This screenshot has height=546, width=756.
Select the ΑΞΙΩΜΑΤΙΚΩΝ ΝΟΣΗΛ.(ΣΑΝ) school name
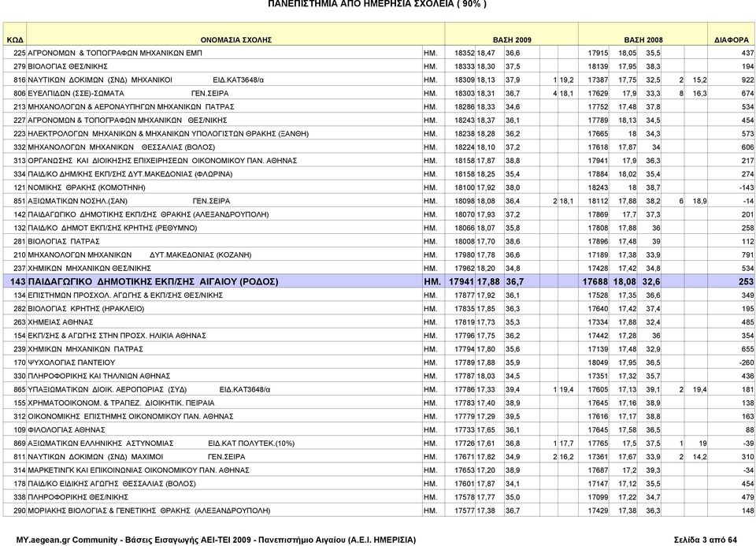[78, 202]
